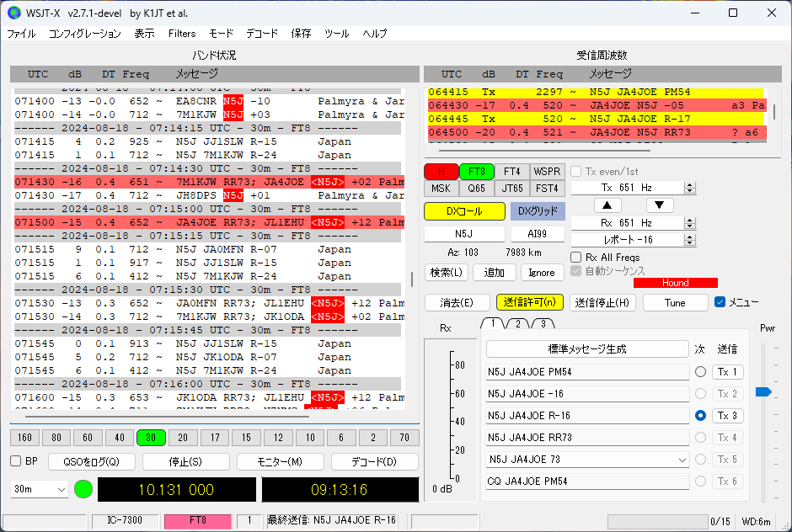The height and width of the screenshot is (532, 792).
Task: Click the Pwr slider handle
Action: point(763,391)
